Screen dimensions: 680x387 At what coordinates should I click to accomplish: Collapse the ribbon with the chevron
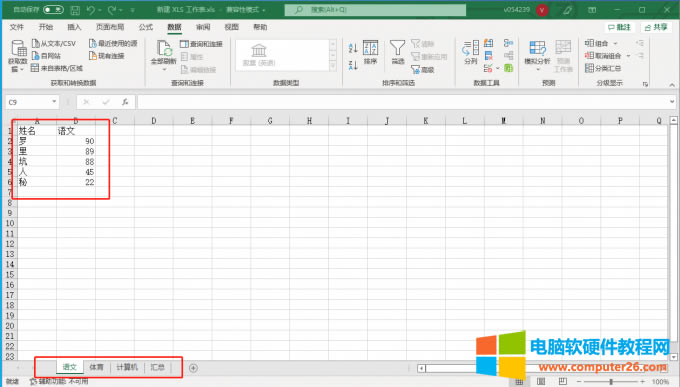click(x=672, y=85)
